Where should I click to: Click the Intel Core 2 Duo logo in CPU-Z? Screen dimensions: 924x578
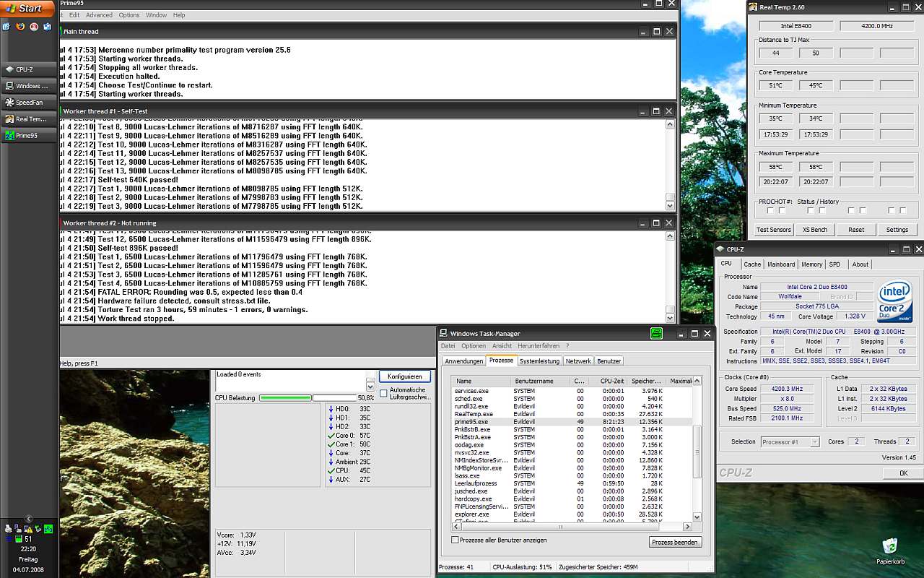pyautogui.click(x=894, y=302)
